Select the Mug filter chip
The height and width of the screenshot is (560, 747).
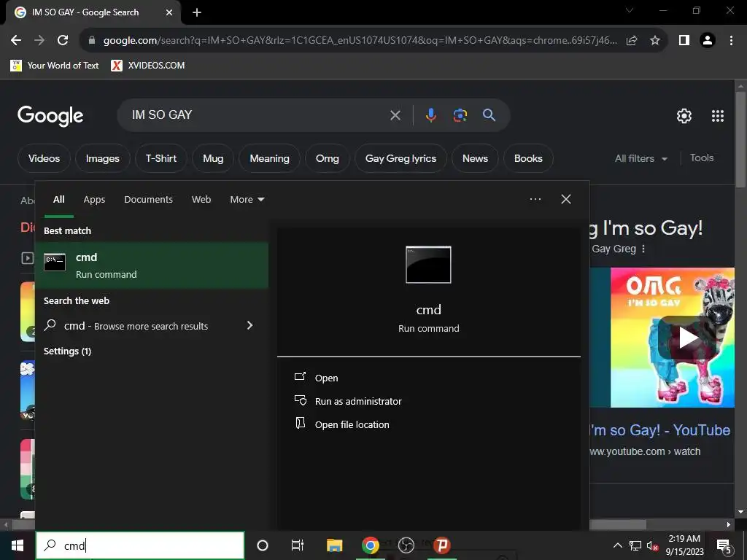point(213,158)
